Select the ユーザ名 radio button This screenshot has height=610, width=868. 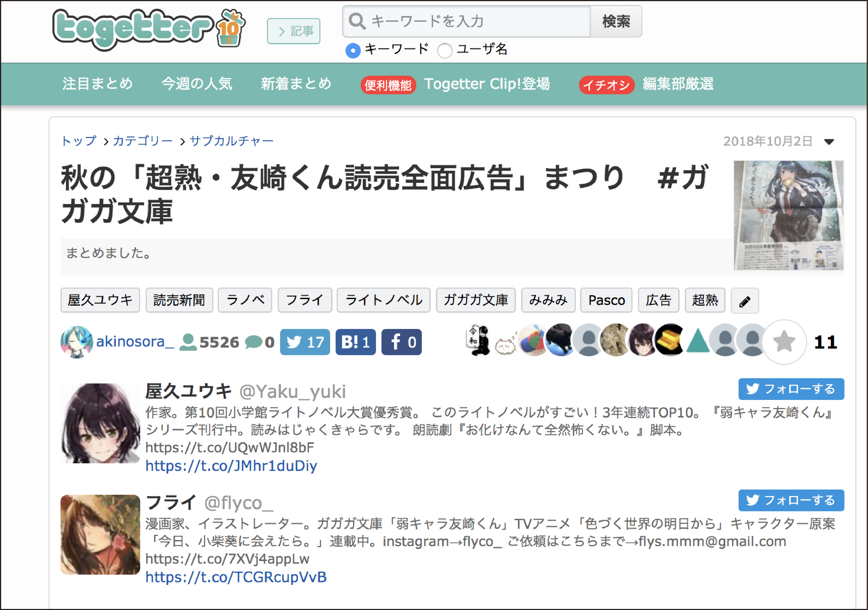445,50
